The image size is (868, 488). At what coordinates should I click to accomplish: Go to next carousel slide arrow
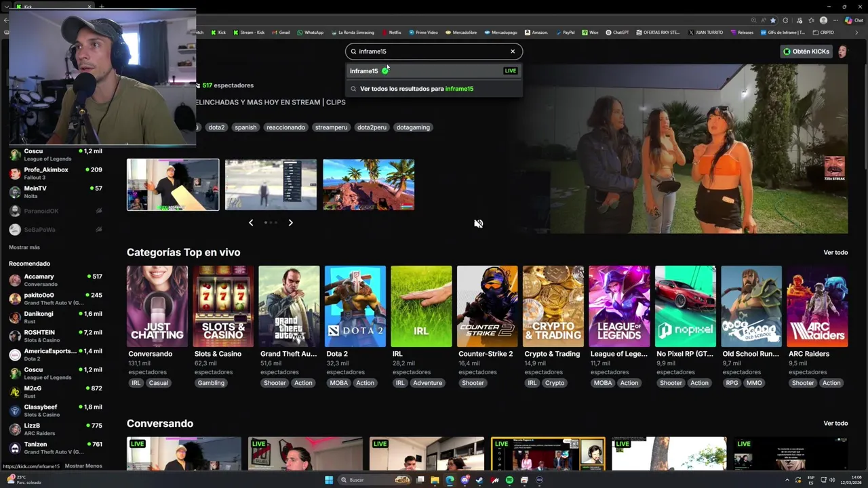(x=291, y=222)
